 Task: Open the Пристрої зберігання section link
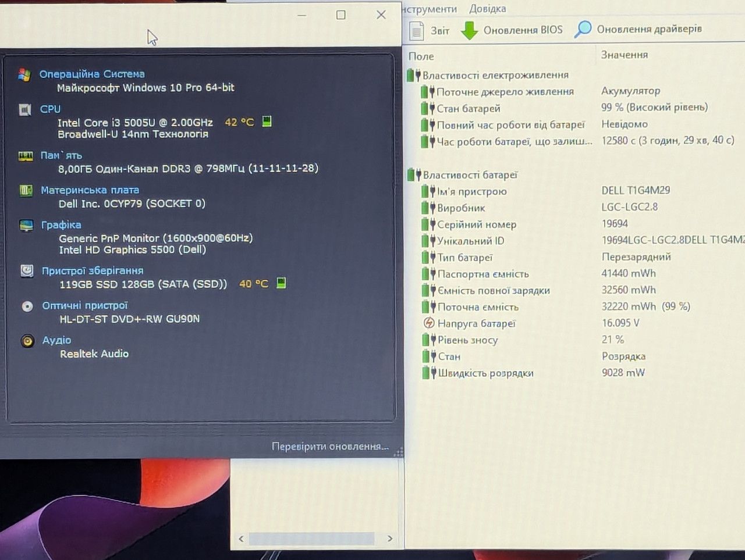[93, 270]
